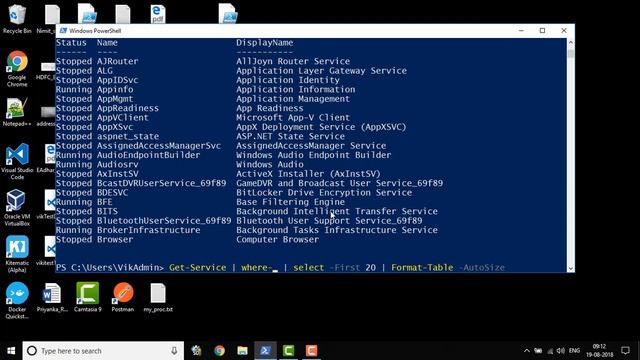Click 'Computer Browser' display name

pos(278,240)
